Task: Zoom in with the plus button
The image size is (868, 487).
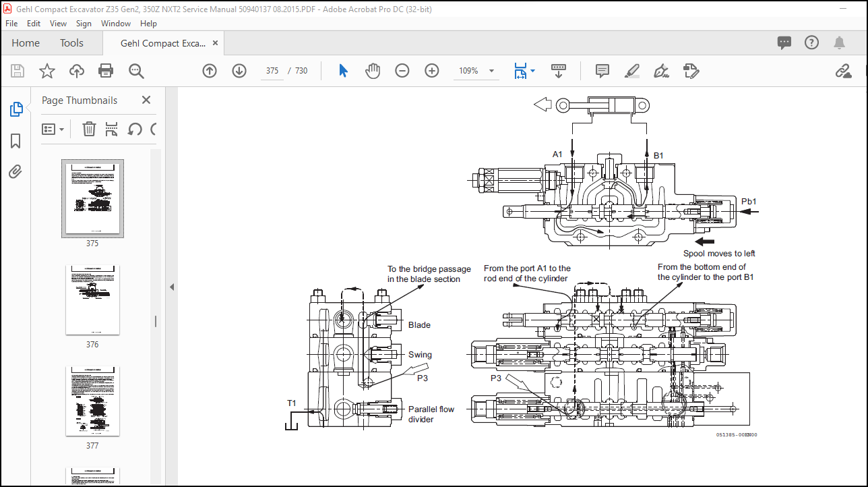Action: [432, 71]
